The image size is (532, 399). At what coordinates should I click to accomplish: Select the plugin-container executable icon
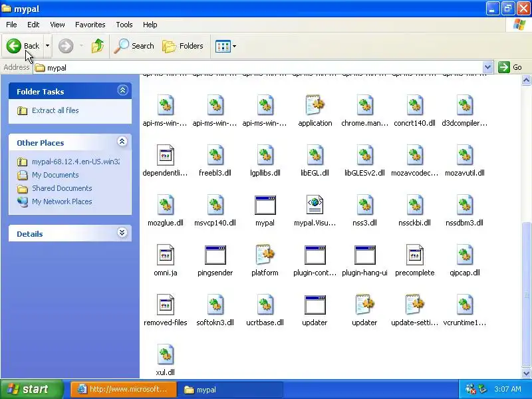tap(315, 255)
